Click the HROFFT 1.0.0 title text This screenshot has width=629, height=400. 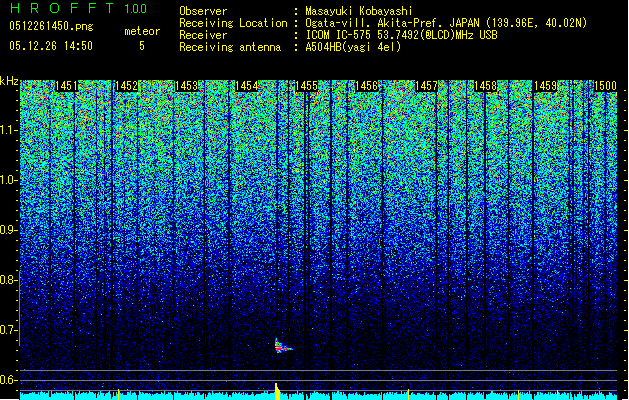coord(78,8)
